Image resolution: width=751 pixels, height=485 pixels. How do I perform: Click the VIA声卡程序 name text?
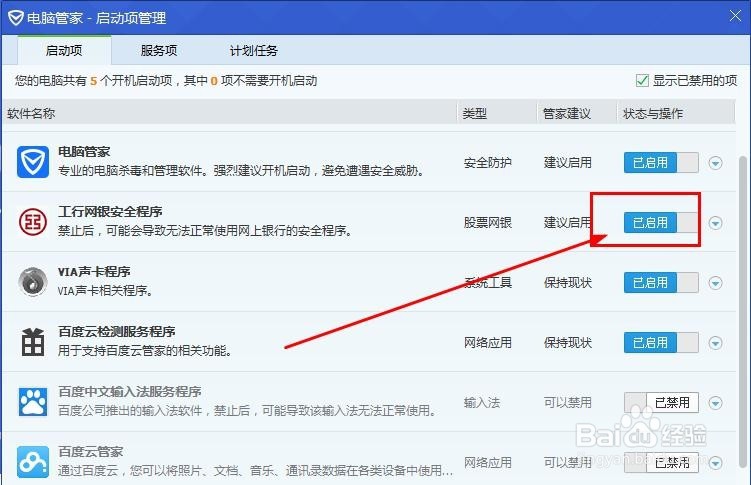coord(94,271)
